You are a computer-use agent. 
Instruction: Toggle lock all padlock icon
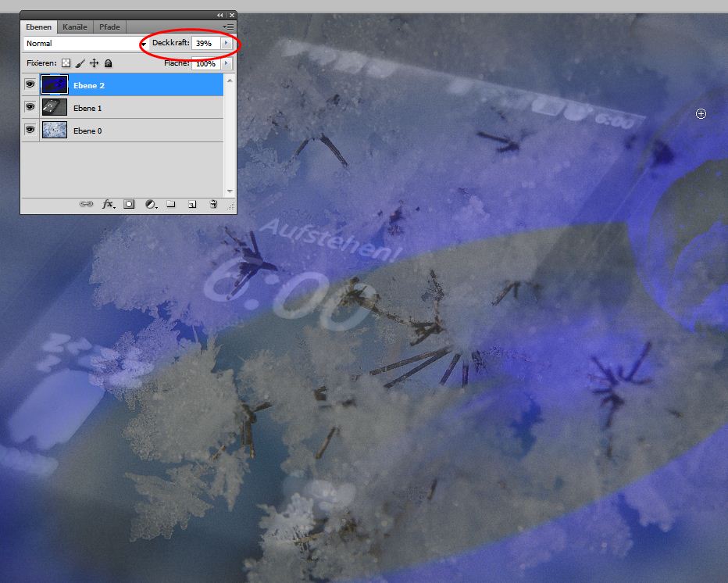(108, 63)
